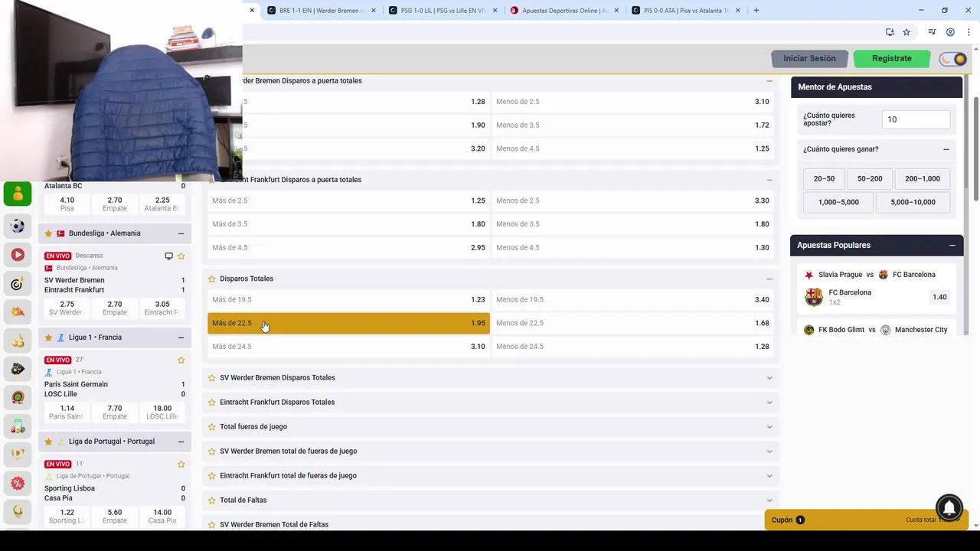
Task: Favorite the Werder Bremen vs Frankfurt match star
Action: click(181, 256)
